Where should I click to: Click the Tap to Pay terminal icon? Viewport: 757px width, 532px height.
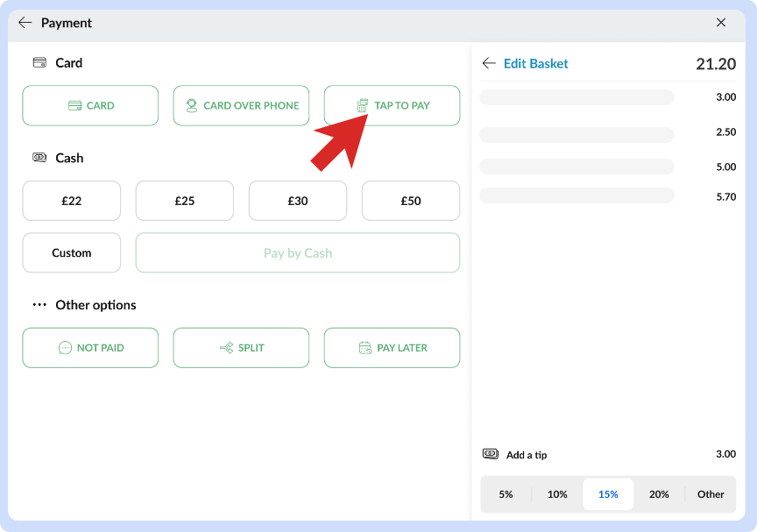tap(363, 106)
